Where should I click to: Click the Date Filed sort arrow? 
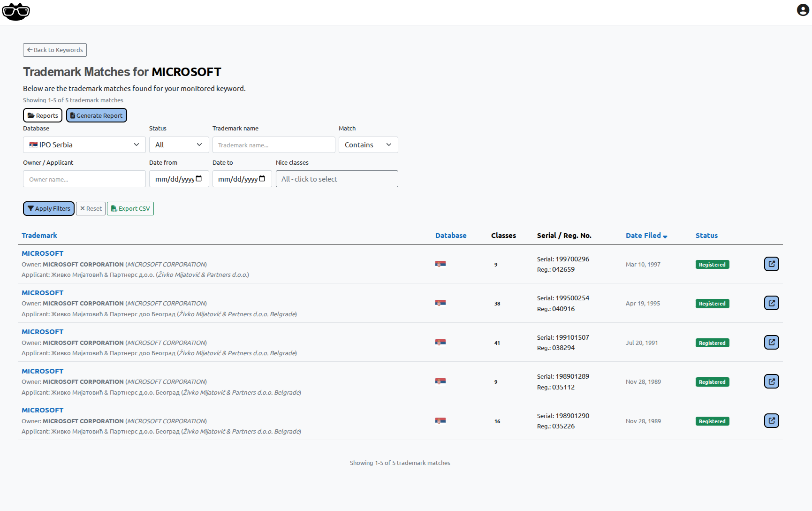tap(665, 236)
